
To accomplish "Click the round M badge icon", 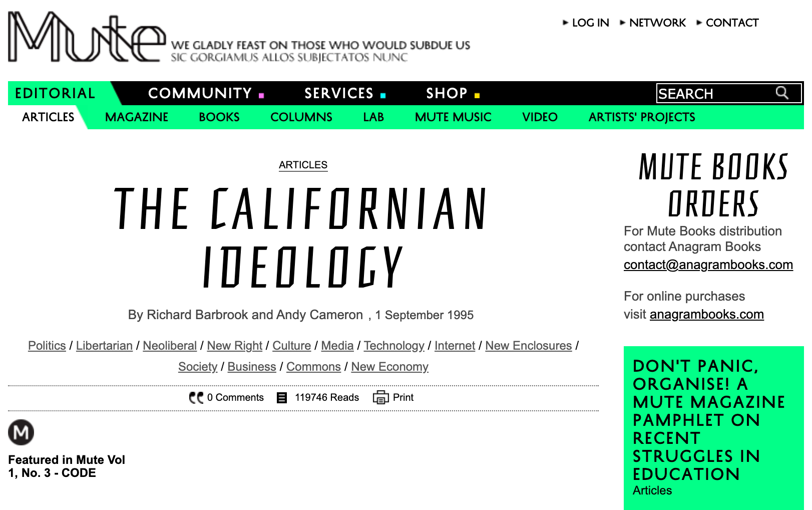I will 21,432.
